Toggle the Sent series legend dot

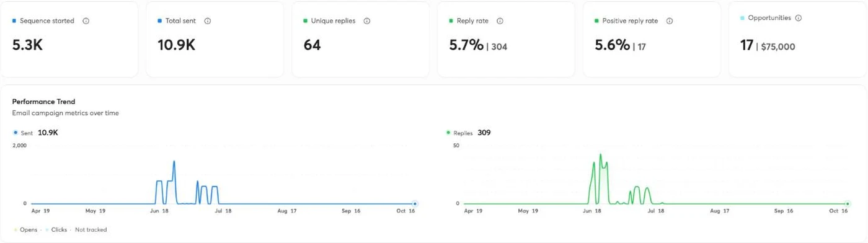(15, 133)
